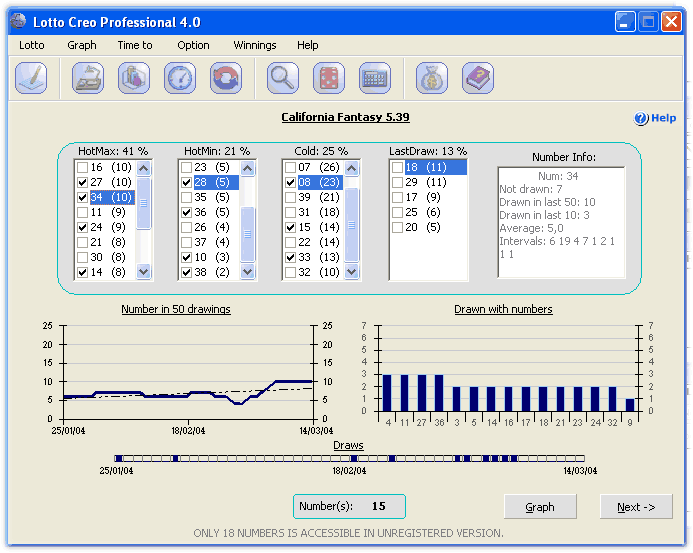Check number 23 in HotMin list
This screenshot has width=693, height=553.
187,168
